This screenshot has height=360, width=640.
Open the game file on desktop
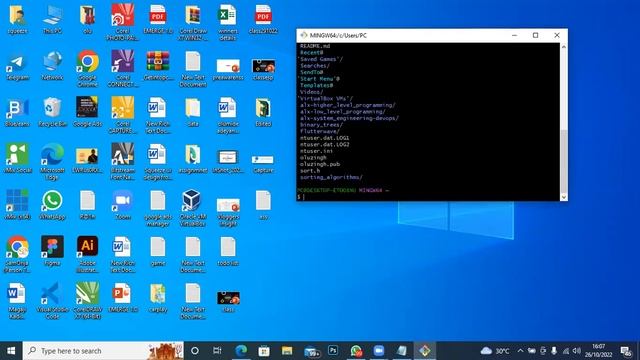(158, 252)
